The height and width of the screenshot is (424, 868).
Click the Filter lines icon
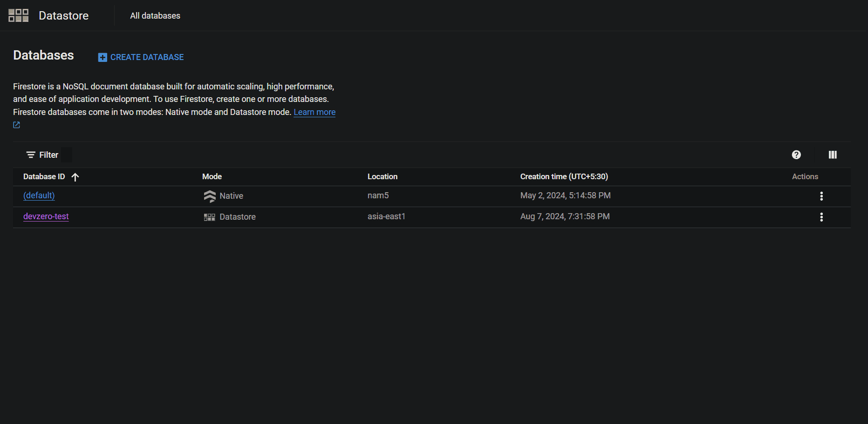pyautogui.click(x=31, y=155)
